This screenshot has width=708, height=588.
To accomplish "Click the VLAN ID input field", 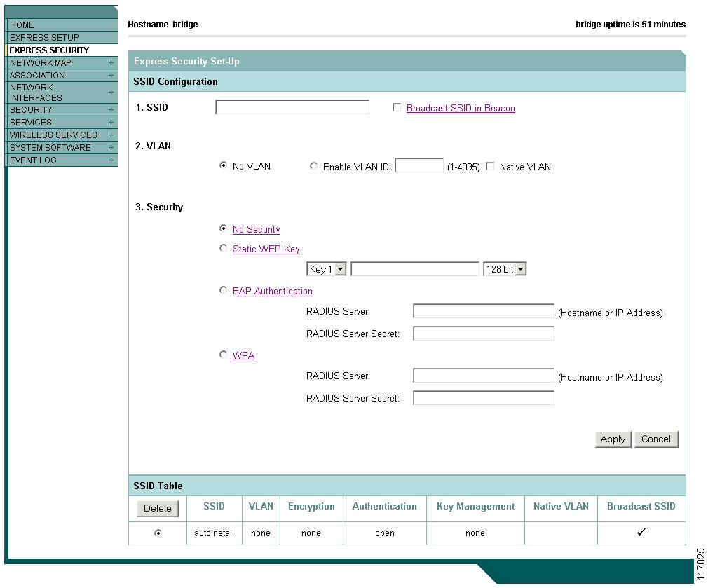I will tap(419, 165).
